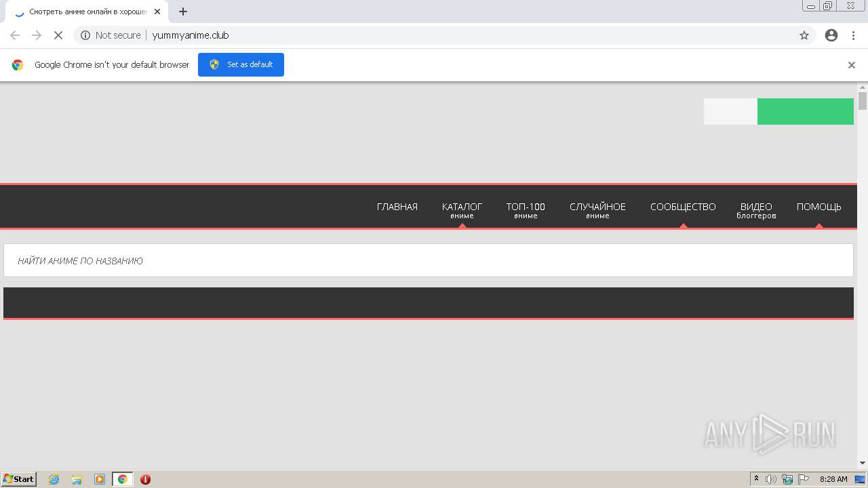Bookmark this page with the star icon

click(x=804, y=35)
